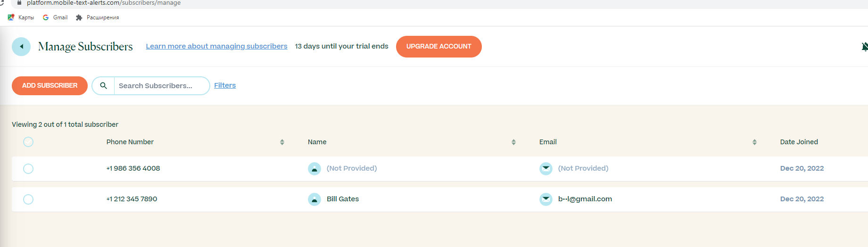This screenshot has height=247, width=868.
Task: Click the search magnifier icon
Action: [104, 86]
